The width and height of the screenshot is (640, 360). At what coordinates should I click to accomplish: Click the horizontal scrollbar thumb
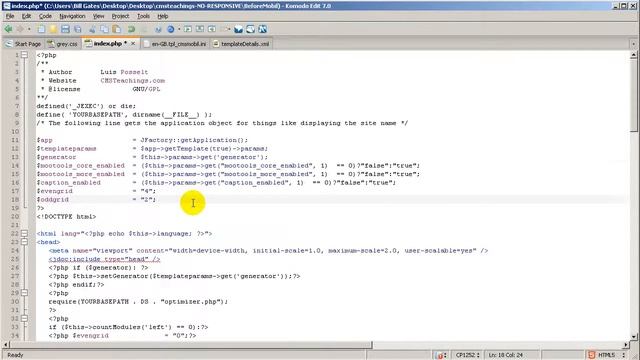pyautogui.click(x=191, y=345)
